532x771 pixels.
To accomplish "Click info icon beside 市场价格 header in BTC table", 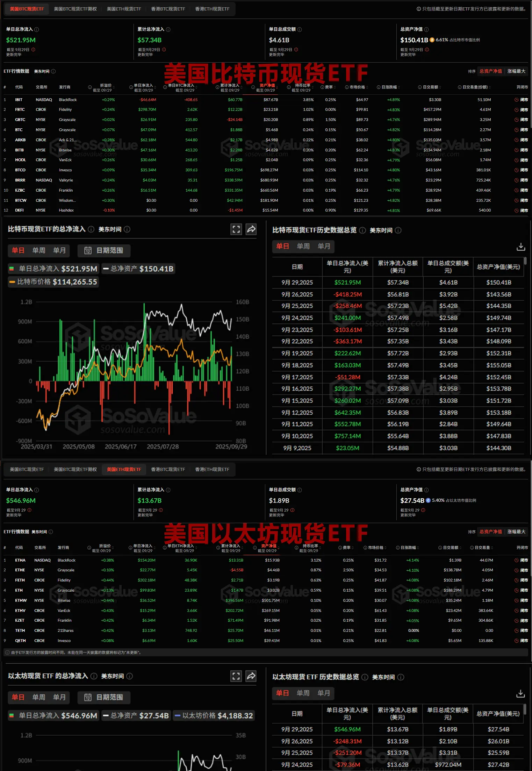I will 347,87.
